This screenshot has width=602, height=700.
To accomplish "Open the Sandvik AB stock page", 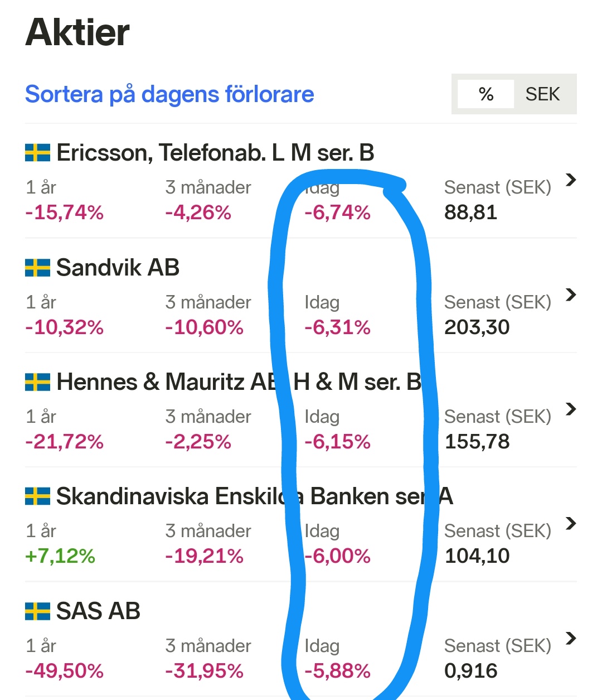I will click(118, 268).
